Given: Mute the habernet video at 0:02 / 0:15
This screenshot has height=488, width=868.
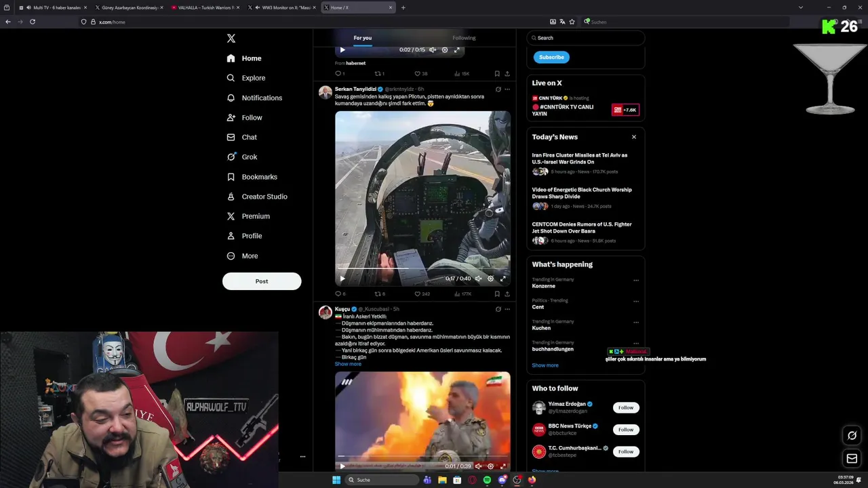Looking at the screenshot, I should (x=433, y=49).
